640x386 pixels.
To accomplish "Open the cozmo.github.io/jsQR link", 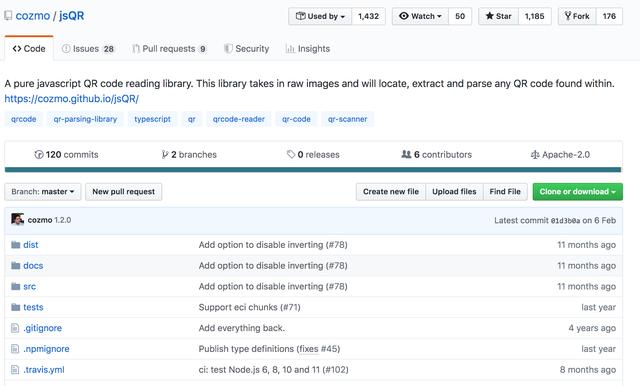I will point(71,99).
